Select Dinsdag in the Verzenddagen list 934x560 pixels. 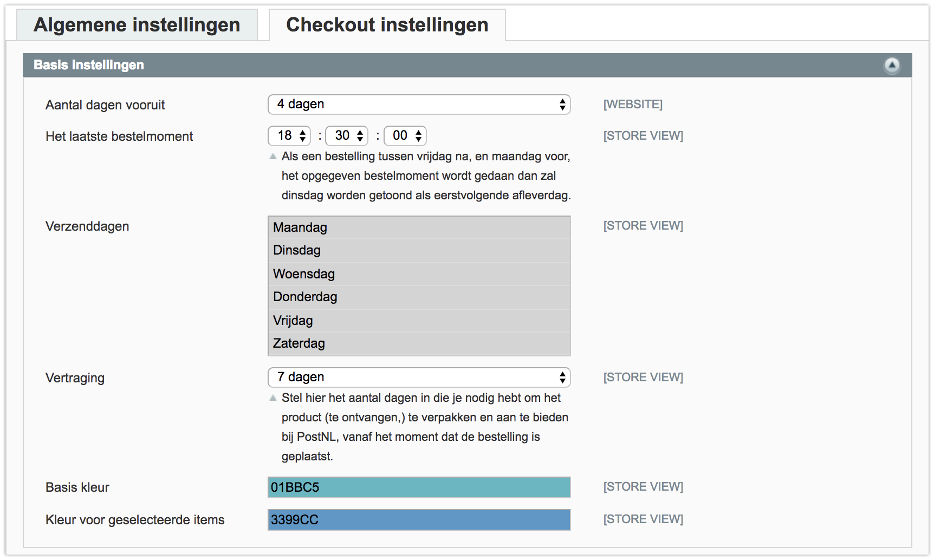point(419,251)
